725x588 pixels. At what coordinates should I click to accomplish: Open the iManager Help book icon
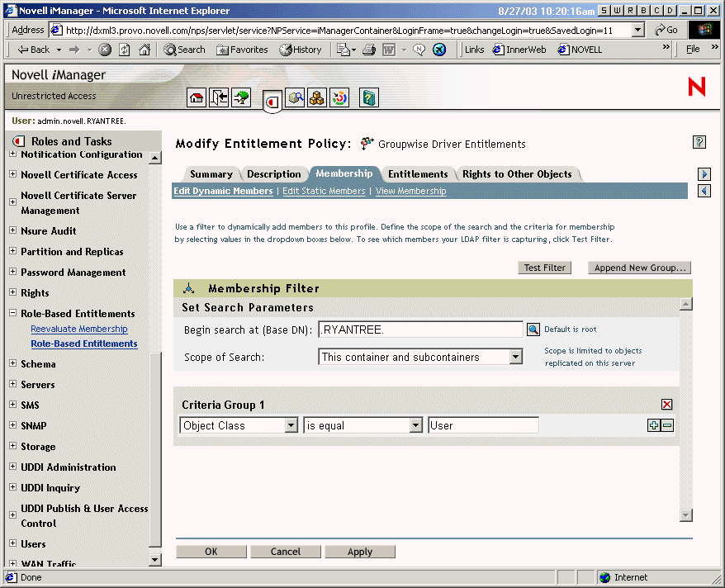tap(368, 97)
